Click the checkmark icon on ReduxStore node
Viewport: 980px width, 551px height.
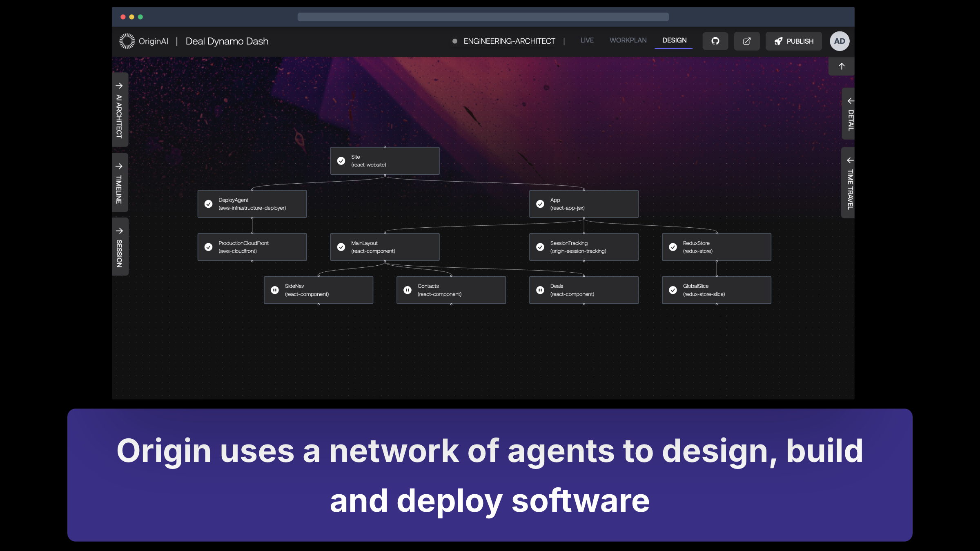673,247
